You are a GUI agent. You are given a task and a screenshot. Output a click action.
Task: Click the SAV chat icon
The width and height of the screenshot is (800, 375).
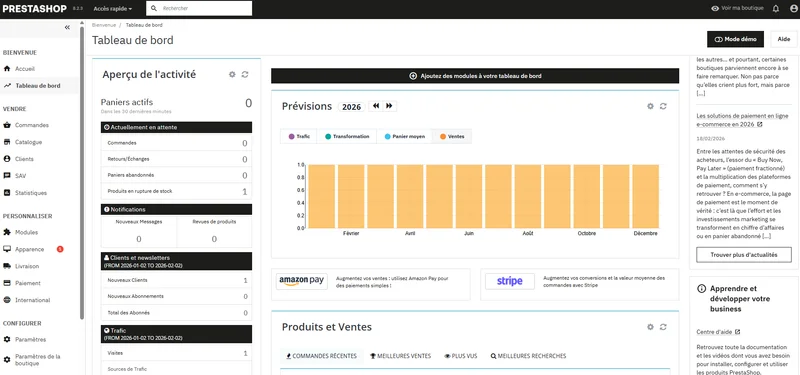(7, 176)
